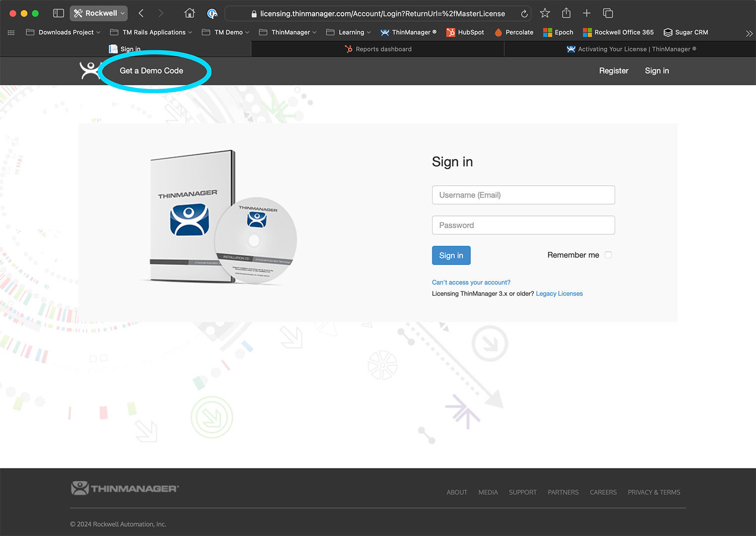Viewport: 756px width, 536px height.
Task: Focus the Username (Email) field
Action: (x=523, y=195)
